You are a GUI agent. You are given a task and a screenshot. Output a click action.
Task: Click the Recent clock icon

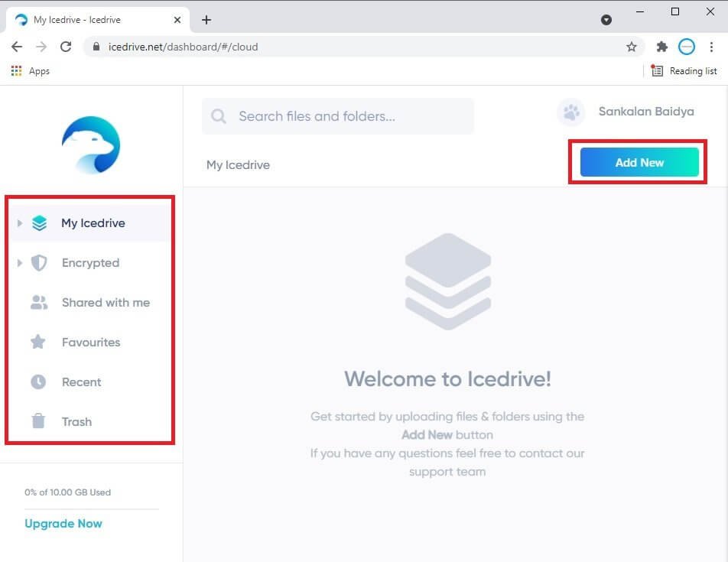38,382
